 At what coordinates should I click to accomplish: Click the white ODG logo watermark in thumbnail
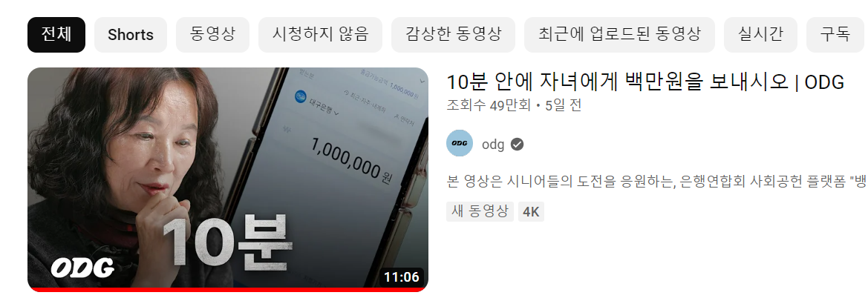[x=82, y=268]
